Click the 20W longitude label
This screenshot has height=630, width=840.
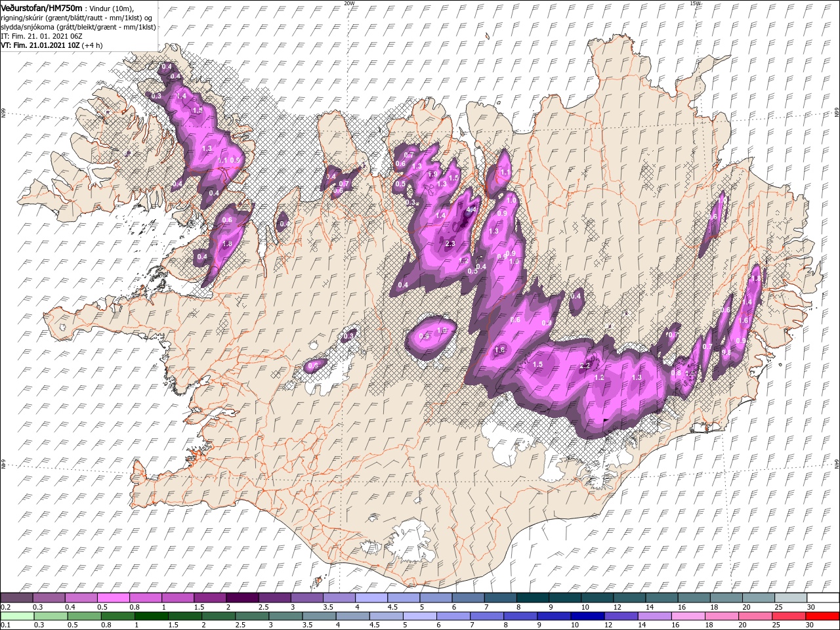coord(349,3)
